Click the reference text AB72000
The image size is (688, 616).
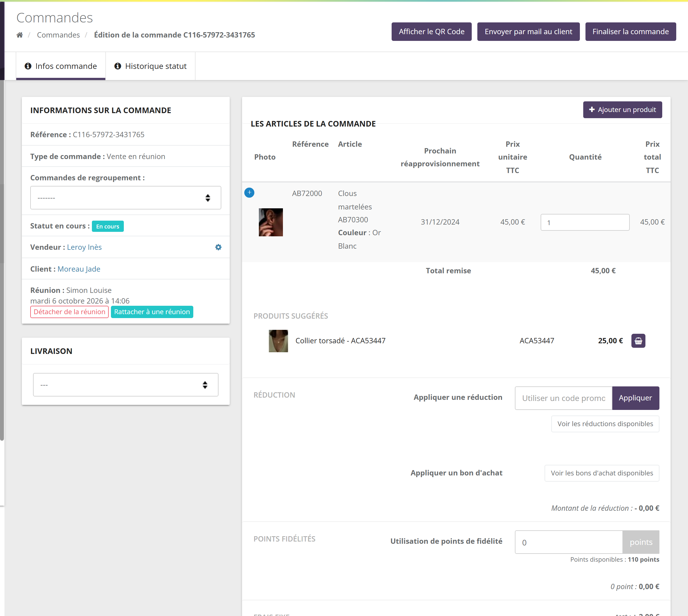307,193
